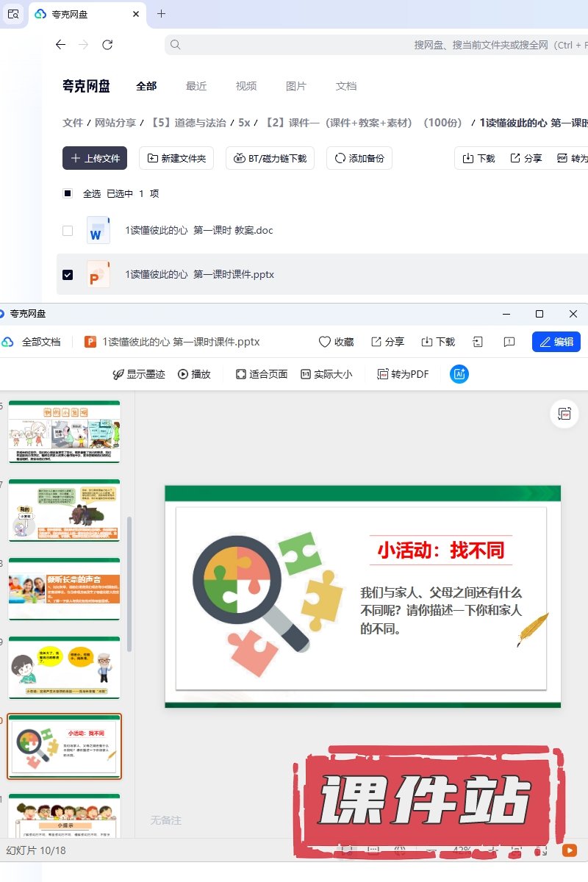Go back with the browser back arrow

[60, 45]
